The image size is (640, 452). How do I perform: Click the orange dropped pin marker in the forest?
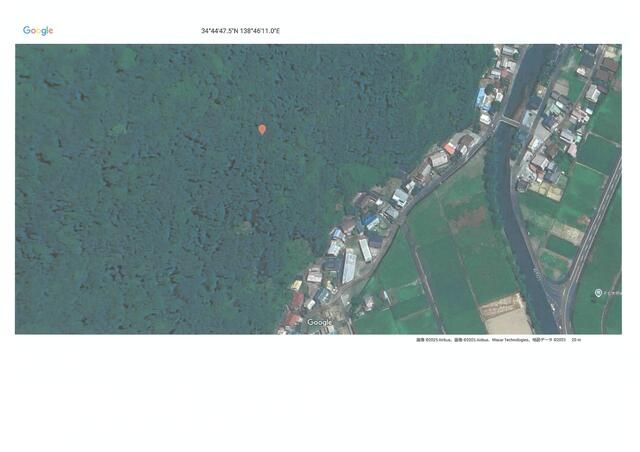pos(262,130)
